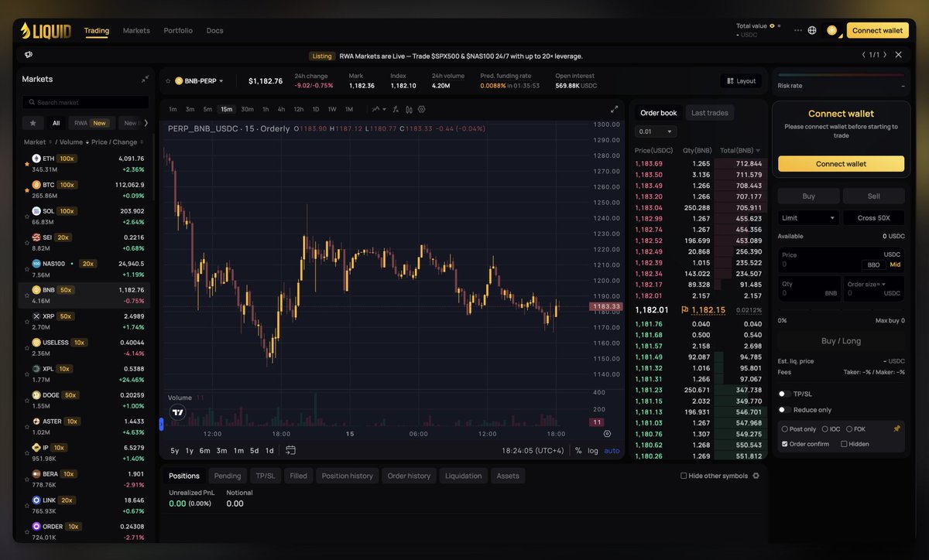The width and height of the screenshot is (929, 560).
Task: Click the BBO price button
Action: click(874, 265)
